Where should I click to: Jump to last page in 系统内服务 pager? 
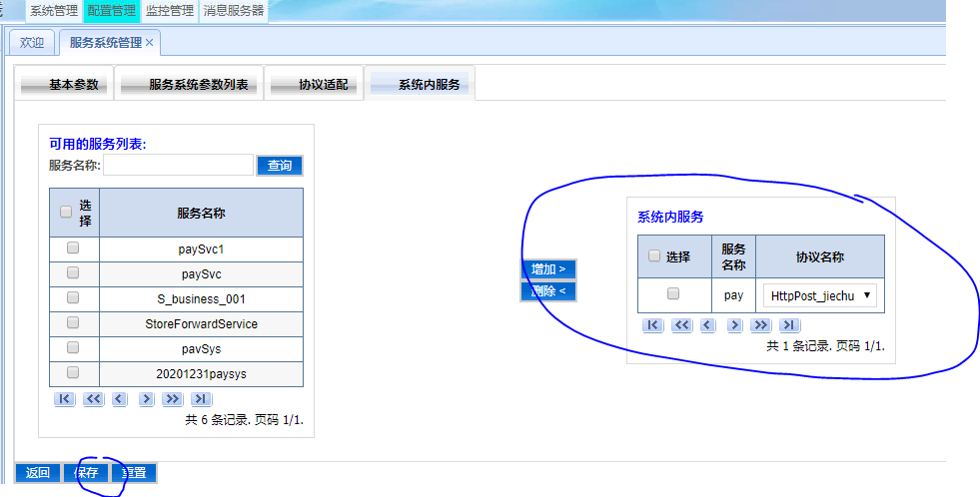pyautogui.click(x=789, y=324)
